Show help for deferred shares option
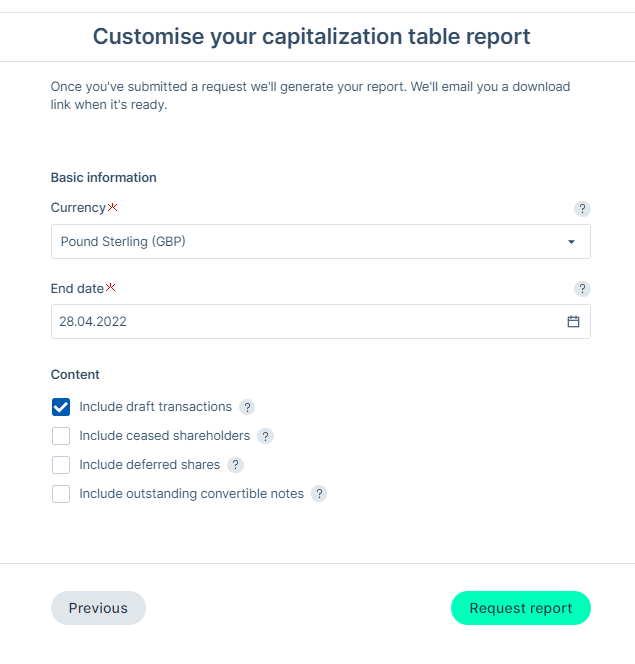This screenshot has width=635, height=664. tap(235, 465)
